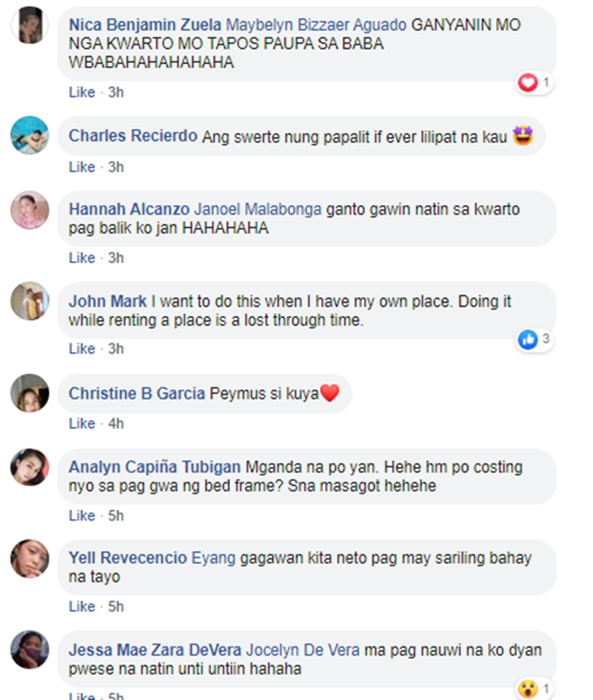Open Nica Benjamin Zuela's profile picture

coord(30,25)
